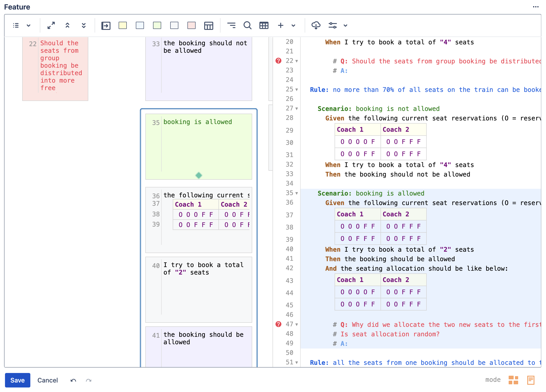The height and width of the screenshot is (392, 546).
Task: Collapse the fold arrow at line 47
Action: point(297,325)
